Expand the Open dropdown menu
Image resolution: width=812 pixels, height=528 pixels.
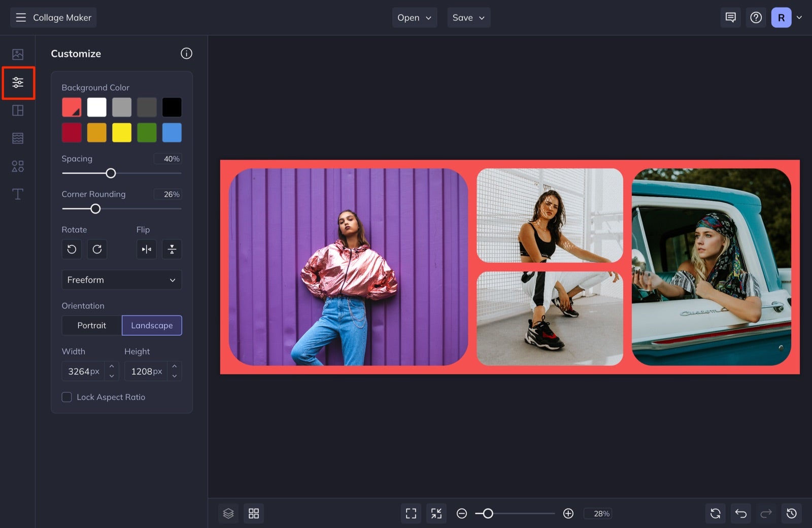pyautogui.click(x=414, y=18)
